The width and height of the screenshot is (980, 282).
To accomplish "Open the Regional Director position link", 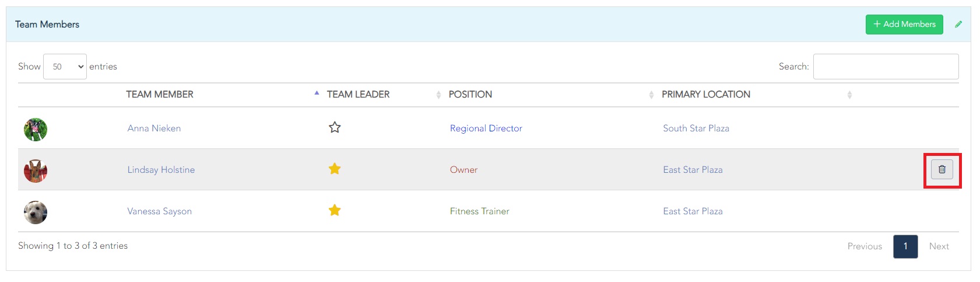I will (486, 128).
